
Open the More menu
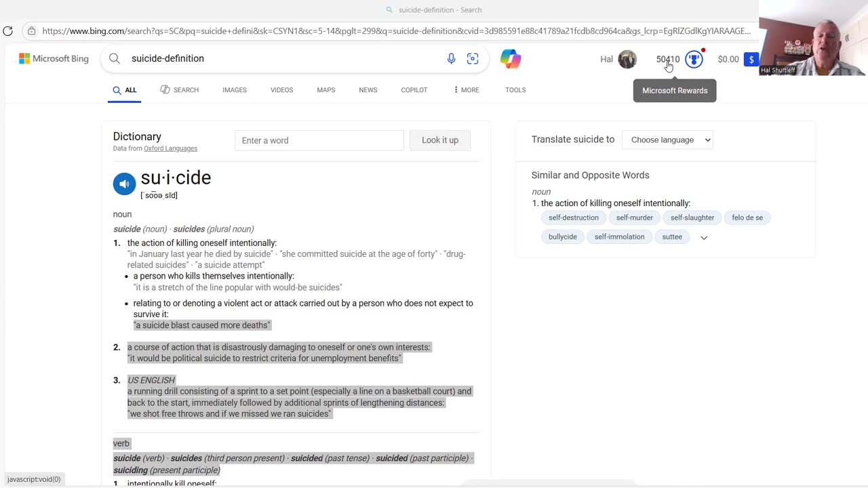(466, 90)
